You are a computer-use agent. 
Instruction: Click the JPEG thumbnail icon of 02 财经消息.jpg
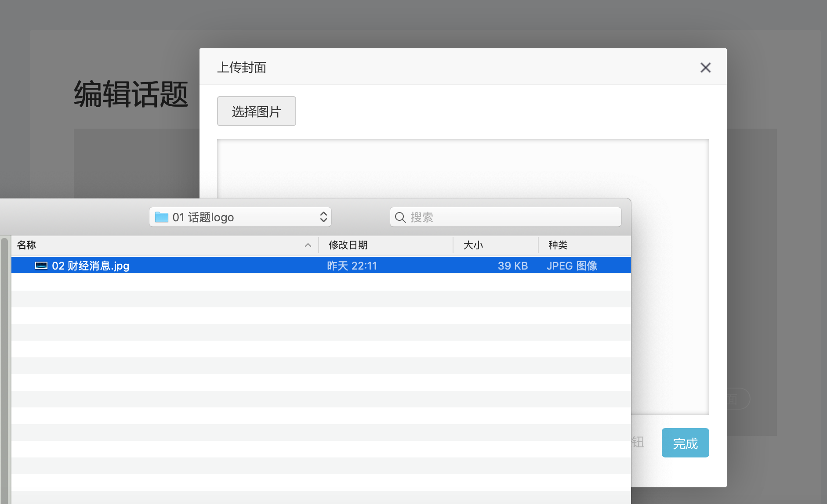(x=41, y=266)
